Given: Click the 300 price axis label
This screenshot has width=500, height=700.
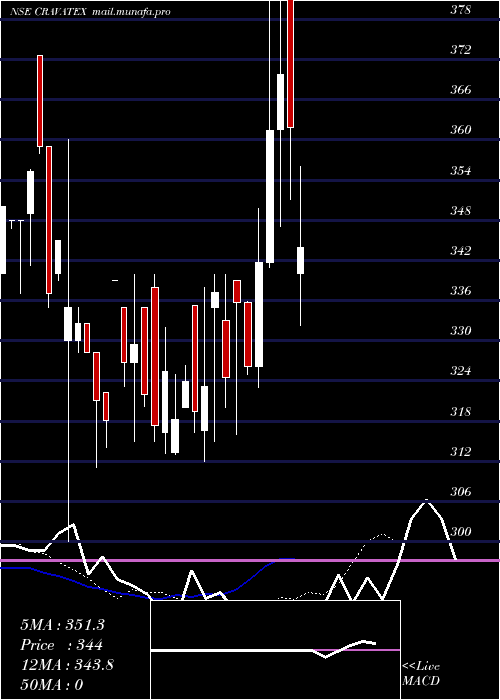Looking at the screenshot, I should 460,532.
